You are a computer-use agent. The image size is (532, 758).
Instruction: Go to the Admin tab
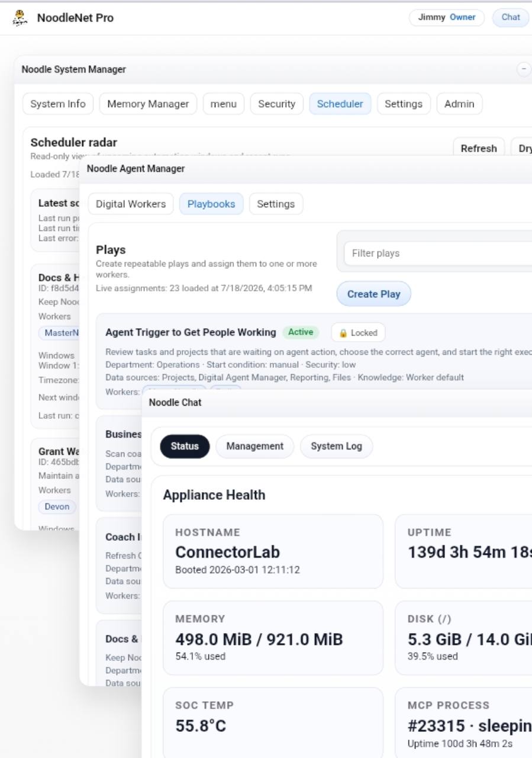(x=459, y=104)
